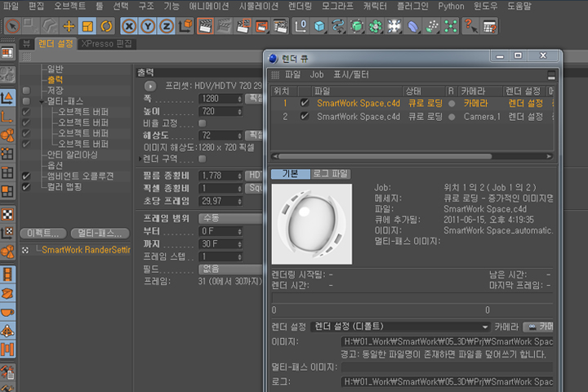The height and width of the screenshot is (392, 588).
Task: Open the array modeling objects icon
Action: [376, 26]
